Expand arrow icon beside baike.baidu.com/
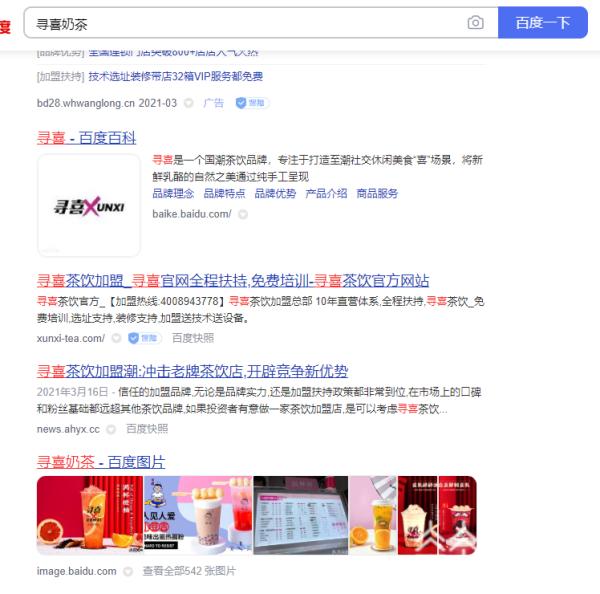Image resolution: width=600 pixels, height=594 pixels. (243, 214)
